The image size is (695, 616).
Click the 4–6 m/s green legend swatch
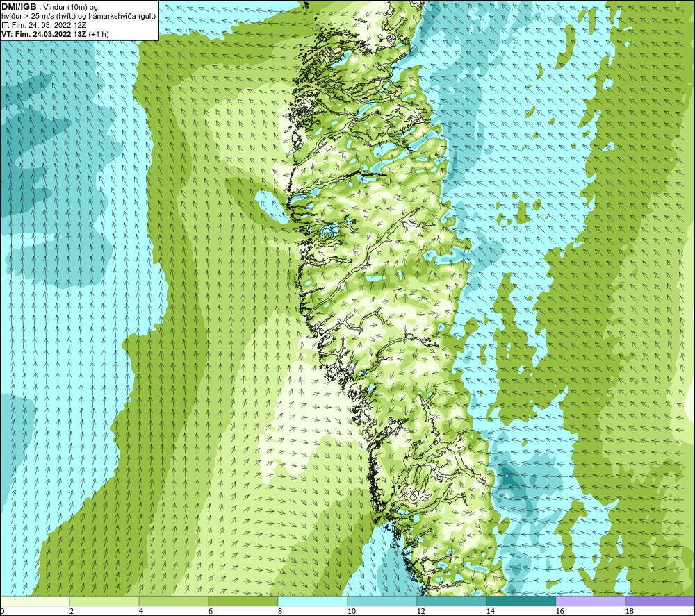[x=174, y=601]
